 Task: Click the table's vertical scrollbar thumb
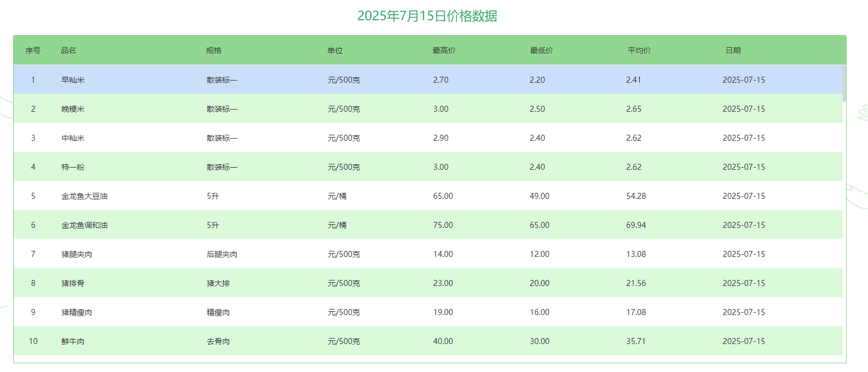[x=844, y=83]
